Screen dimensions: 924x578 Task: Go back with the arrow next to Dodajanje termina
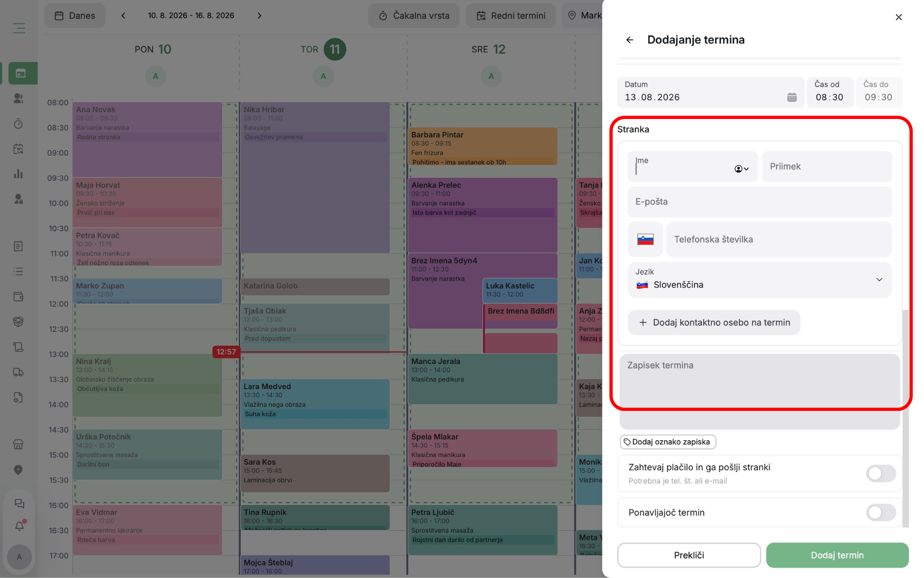pyautogui.click(x=630, y=40)
